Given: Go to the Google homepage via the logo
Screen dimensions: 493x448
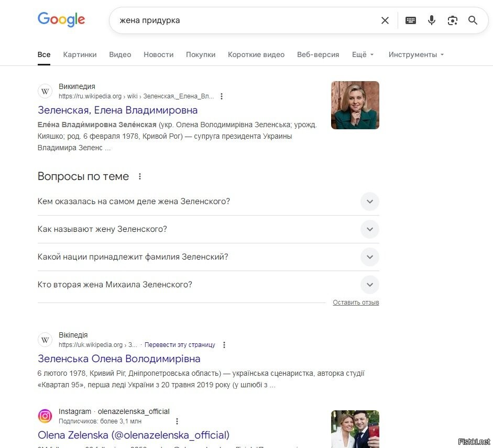Looking at the screenshot, I should 61,20.
